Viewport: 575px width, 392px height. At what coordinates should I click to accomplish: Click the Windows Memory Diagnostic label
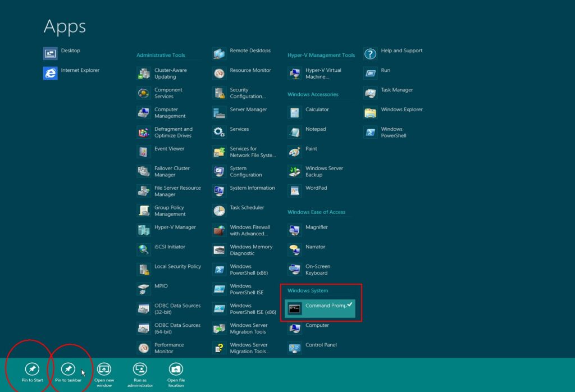pos(251,250)
